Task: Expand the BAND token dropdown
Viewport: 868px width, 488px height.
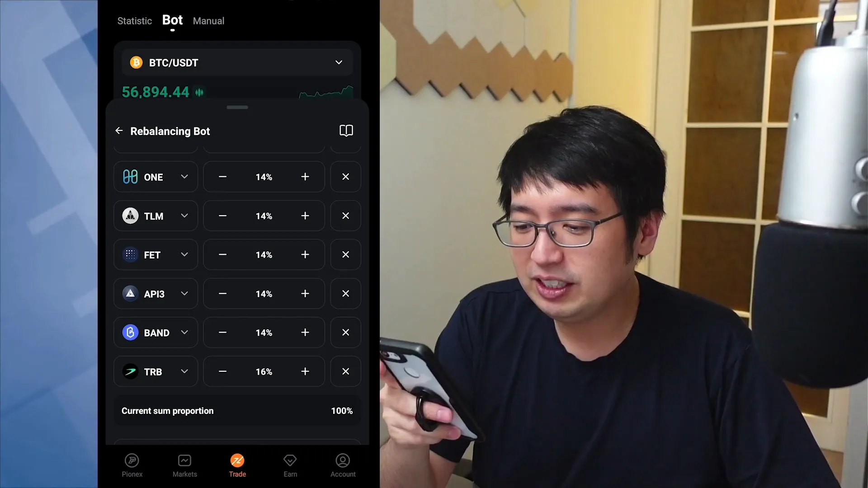Action: (184, 333)
